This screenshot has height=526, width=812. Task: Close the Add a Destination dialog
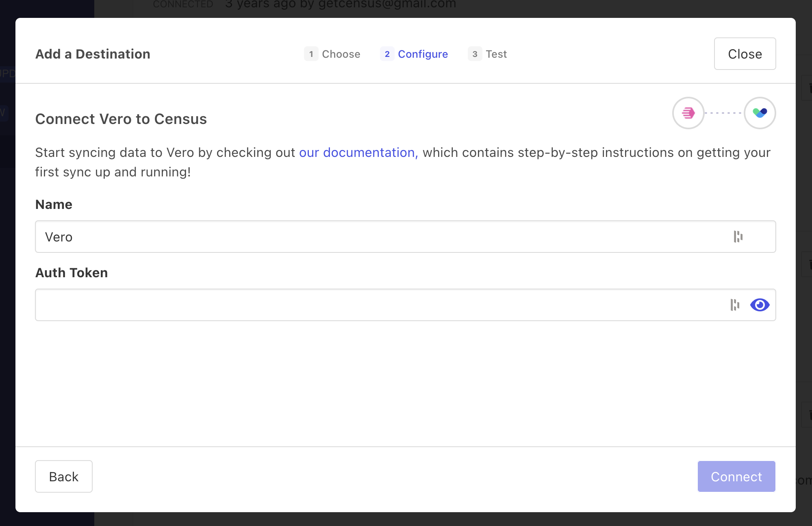tap(745, 54)
